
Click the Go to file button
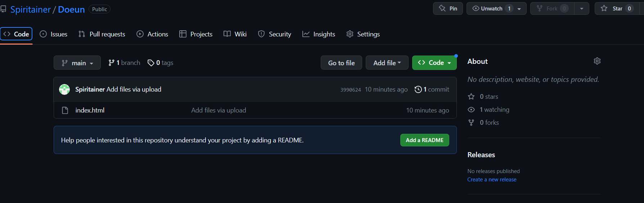341,63
